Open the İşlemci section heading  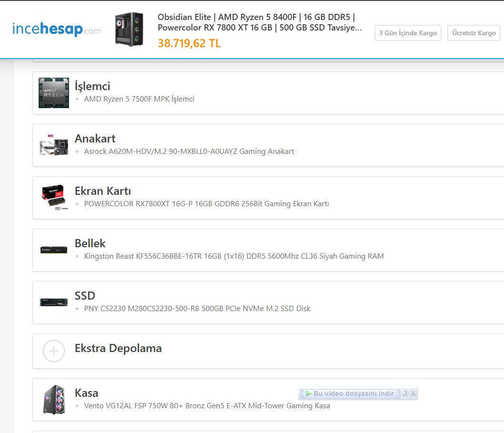(x=92, y=86)
